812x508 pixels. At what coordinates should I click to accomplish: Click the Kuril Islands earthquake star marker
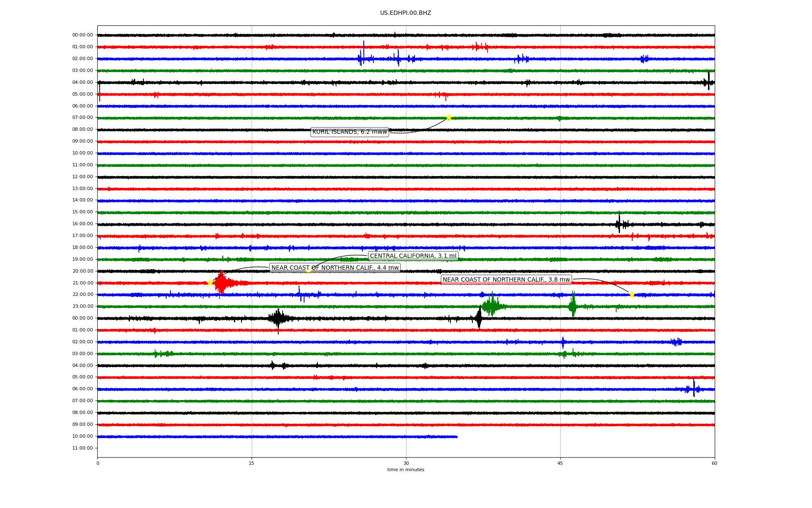point(449,118)
